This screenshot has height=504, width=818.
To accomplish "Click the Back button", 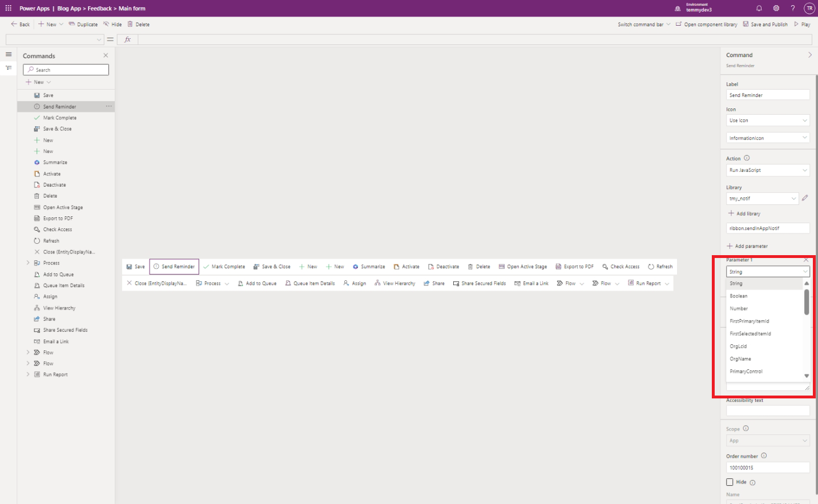I will 21,25.
